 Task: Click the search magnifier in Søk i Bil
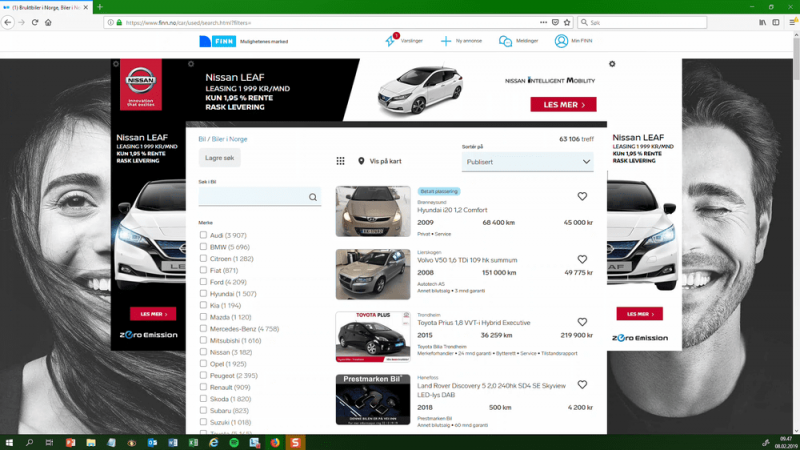point(313,197)
